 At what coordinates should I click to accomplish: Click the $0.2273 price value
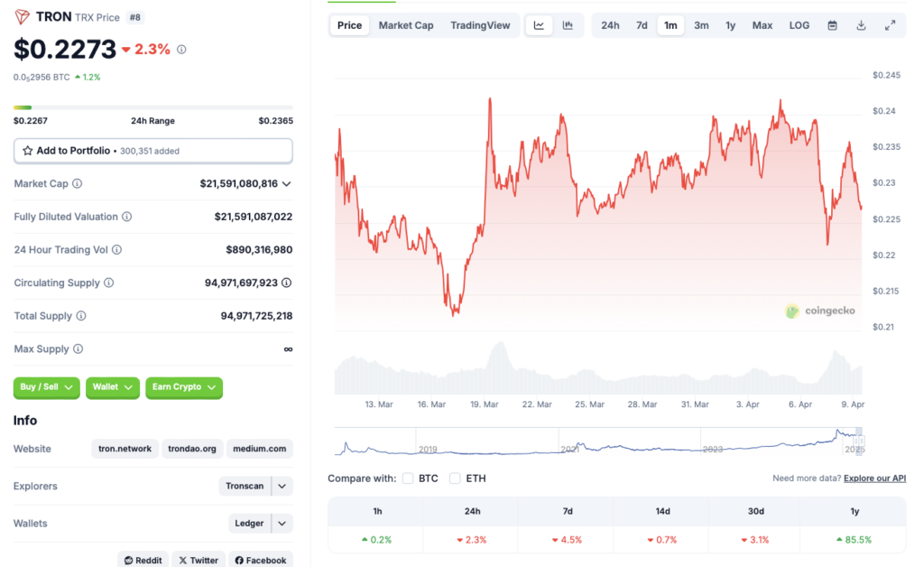(x=65, y=50)
